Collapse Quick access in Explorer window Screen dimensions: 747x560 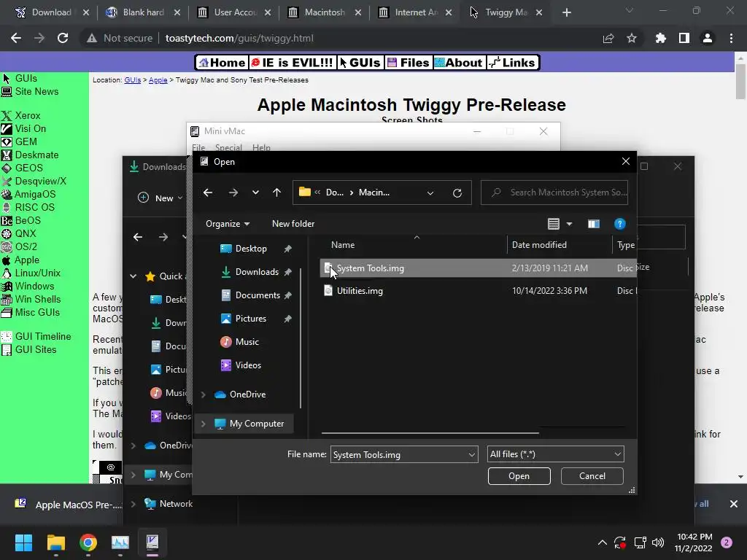tap(133, 276)
